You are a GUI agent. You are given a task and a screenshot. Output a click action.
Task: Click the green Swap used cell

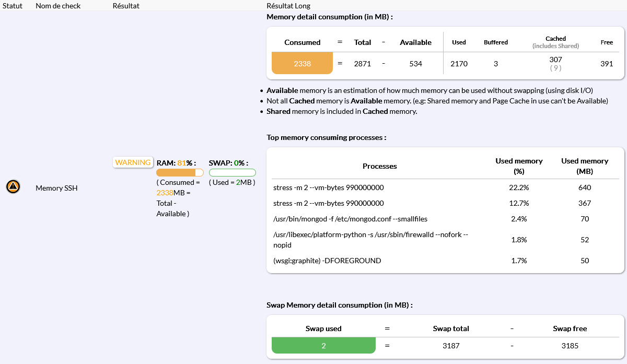tap(323, 346)
